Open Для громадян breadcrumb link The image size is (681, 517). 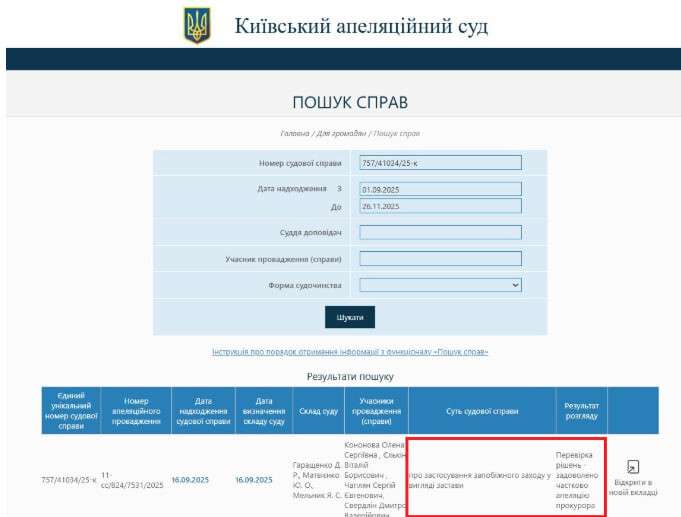342,133
